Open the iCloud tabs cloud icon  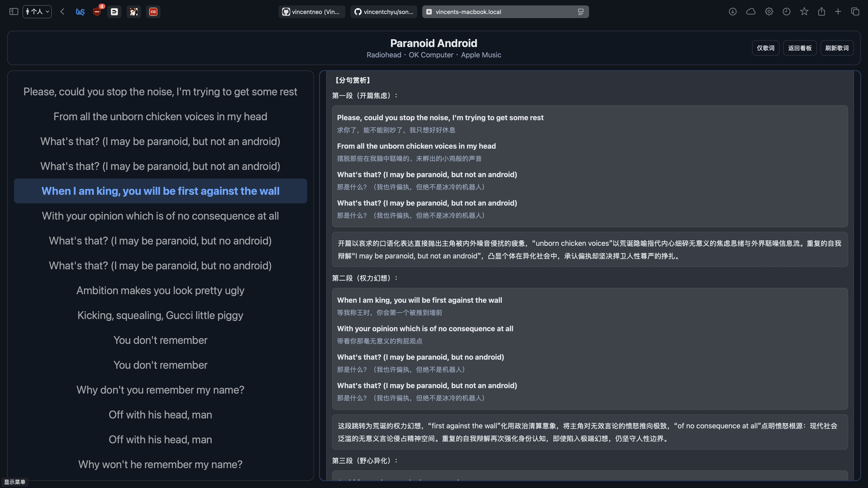751,12
